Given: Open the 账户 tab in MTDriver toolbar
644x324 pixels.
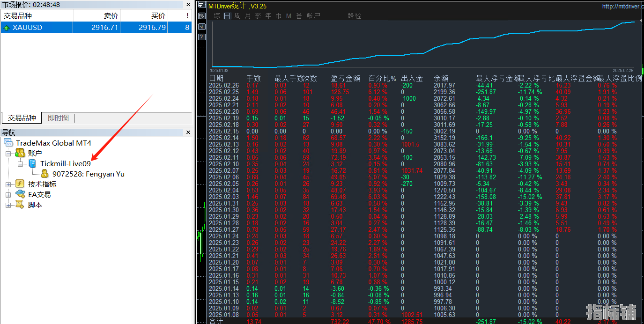Looking at the screenshot, I should pos(313,16).
